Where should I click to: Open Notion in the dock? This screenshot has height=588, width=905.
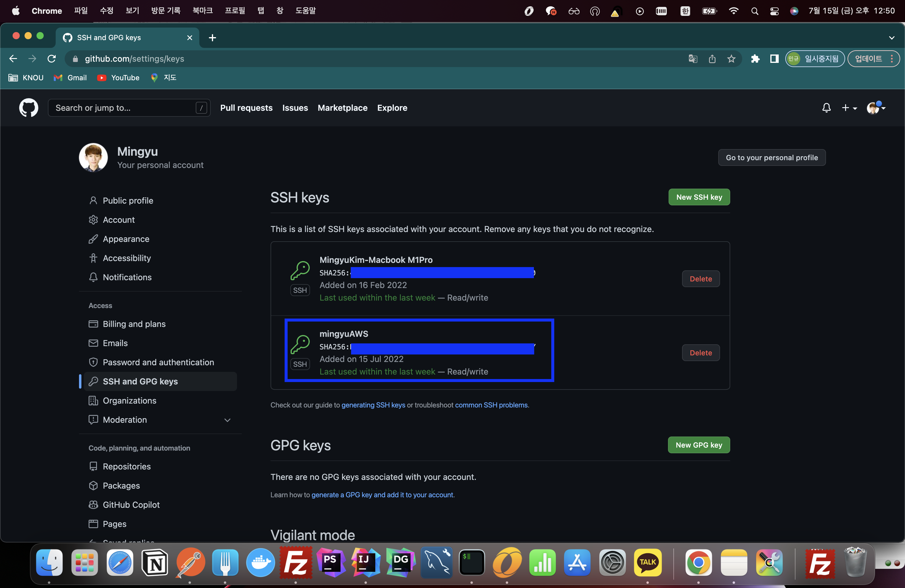[155, 563]
